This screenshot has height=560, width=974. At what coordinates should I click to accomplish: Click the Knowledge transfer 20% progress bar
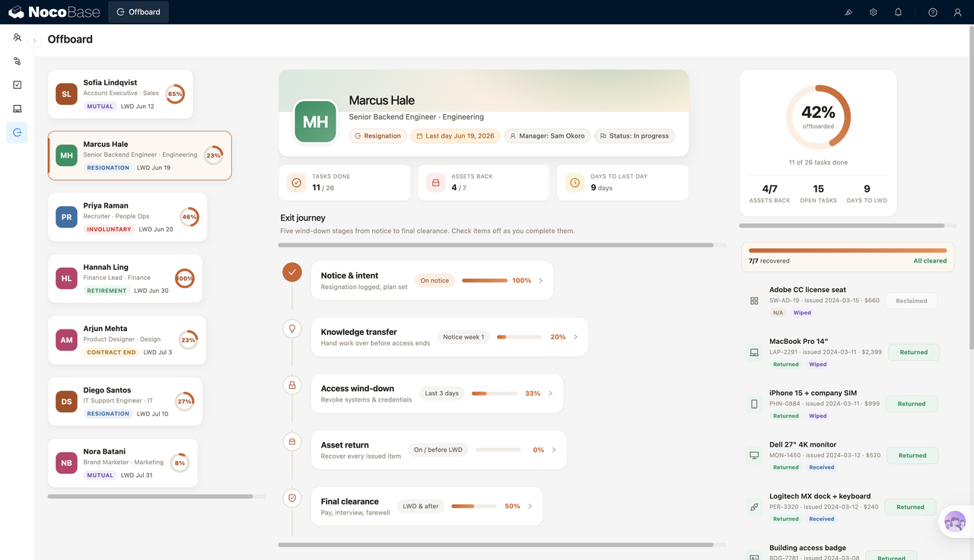(x=520, y=337)
